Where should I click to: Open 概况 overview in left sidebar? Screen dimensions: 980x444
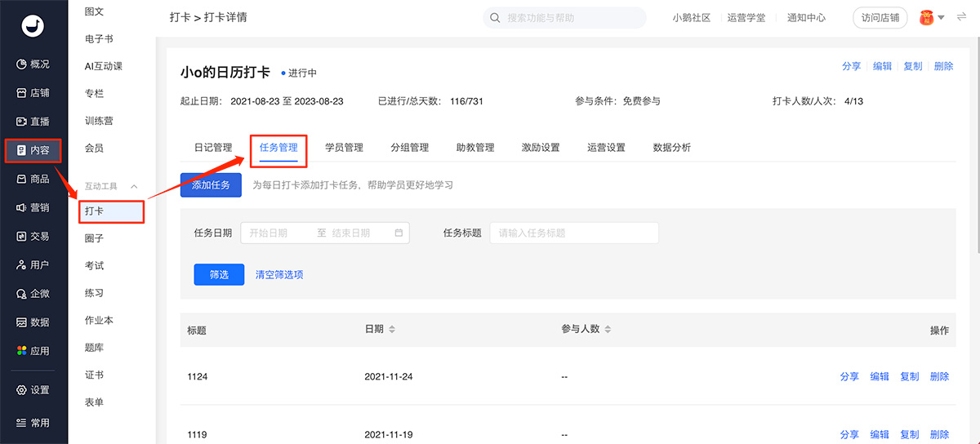(x=33, y=64)
